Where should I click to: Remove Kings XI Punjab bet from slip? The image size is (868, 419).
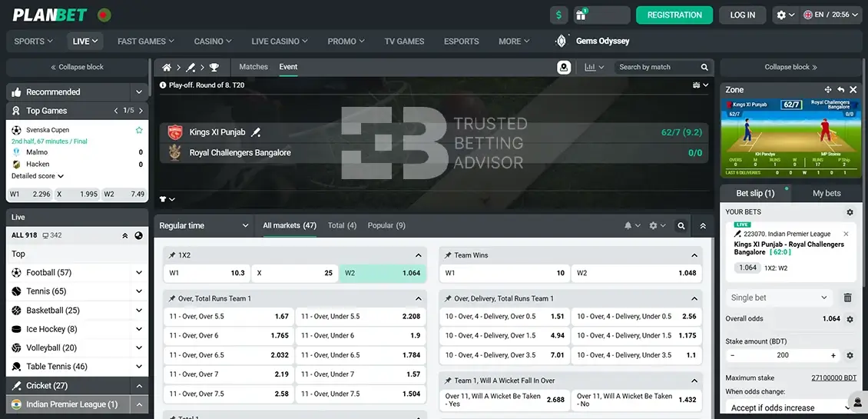tap(846, 234)
